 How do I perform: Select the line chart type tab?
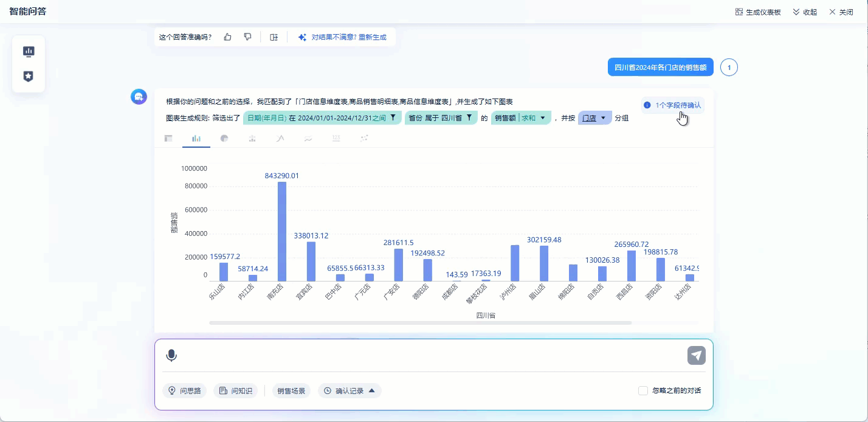click(x=280, y=138)
